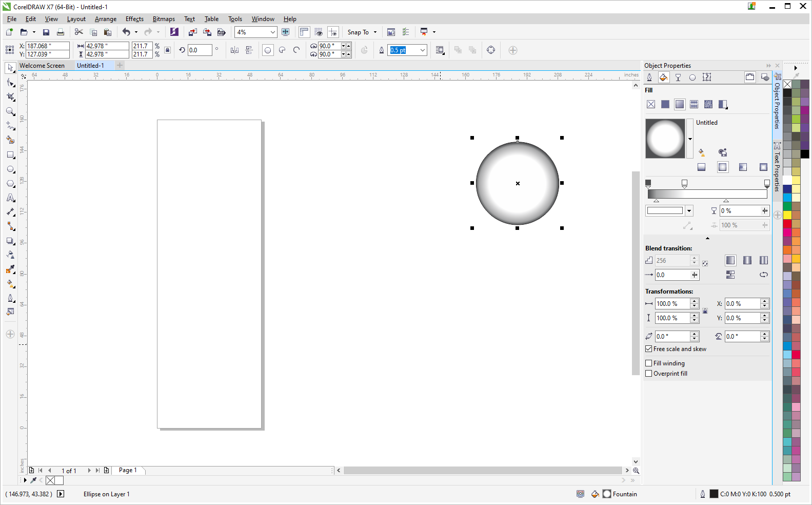Image resolution: width=812 pixels, height=505 pixels.
Task: Open the outline width 0.5 pt dropdown
Action: tap(423, 50)
